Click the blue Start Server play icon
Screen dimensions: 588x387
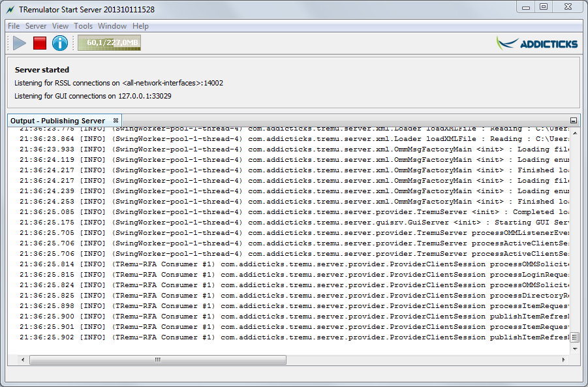point(20,43)
